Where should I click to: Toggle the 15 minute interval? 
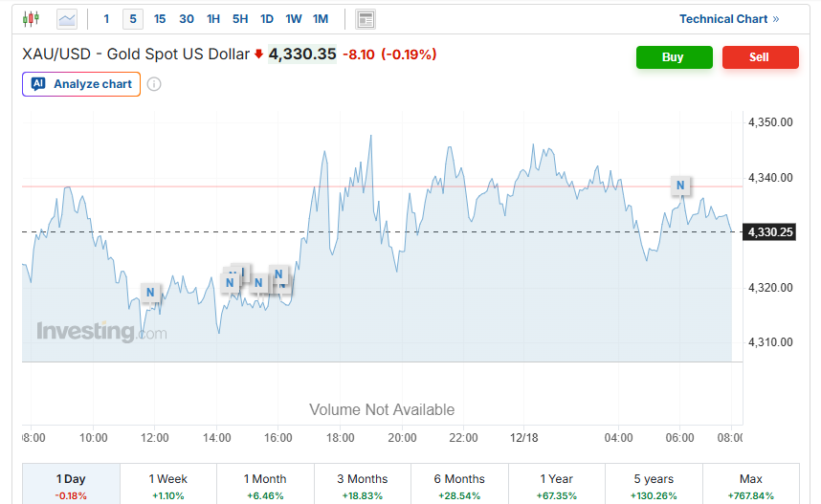[x=160, y=19]
